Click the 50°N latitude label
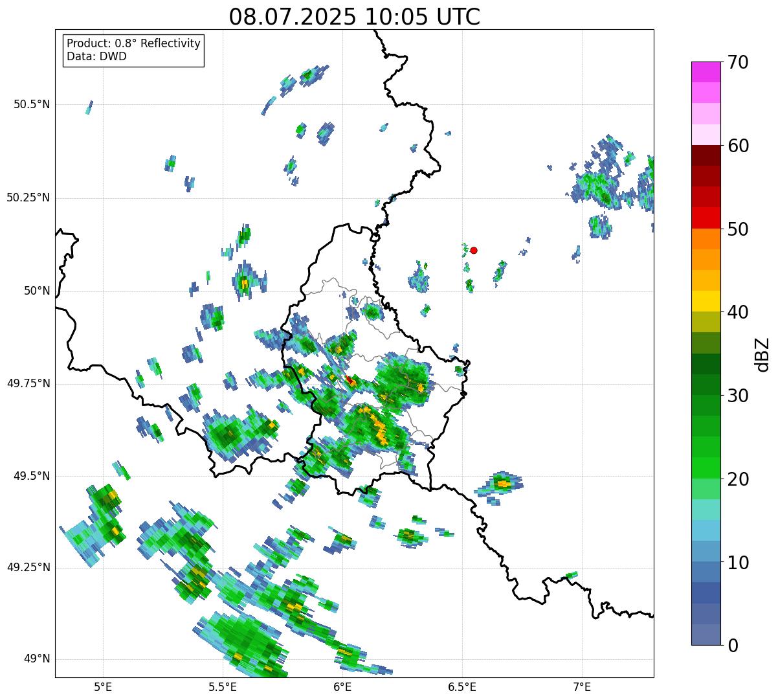Image resolution: width=778 pixels, height=700 pixels. (x=37, y=291)
